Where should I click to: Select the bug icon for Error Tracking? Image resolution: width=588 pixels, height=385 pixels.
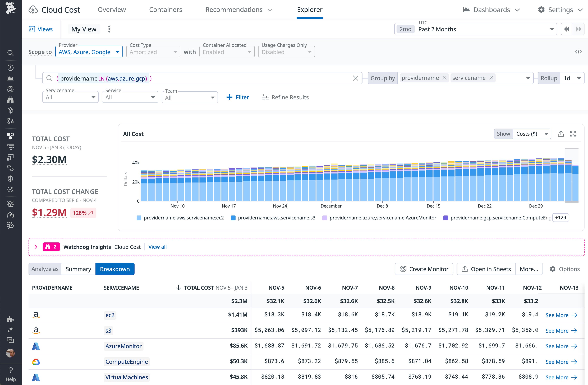[10, 204]
